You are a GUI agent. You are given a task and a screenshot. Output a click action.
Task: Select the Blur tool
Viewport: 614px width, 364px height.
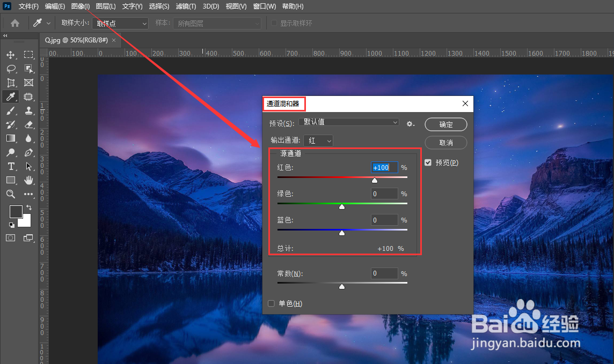[x=28, y=138]
